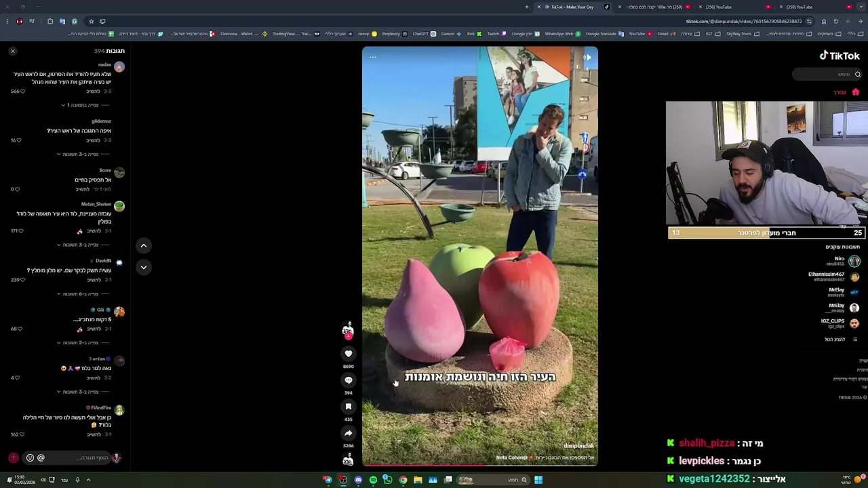Image resolution: width=868 pixels, height=488 pixels.
Task: Open Ethannissim467's account in following list
Action: point(834,277)
